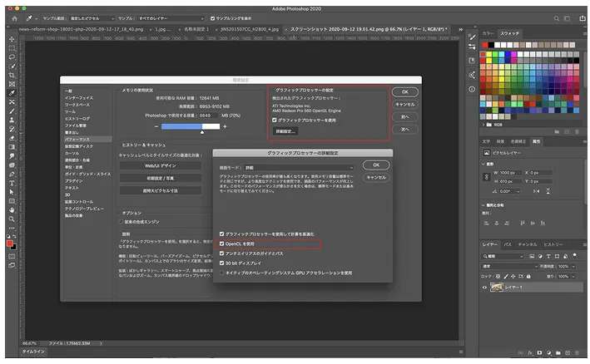Pick the black swatch in recent colors
The image size is (590, 364).
pos(491,45)
